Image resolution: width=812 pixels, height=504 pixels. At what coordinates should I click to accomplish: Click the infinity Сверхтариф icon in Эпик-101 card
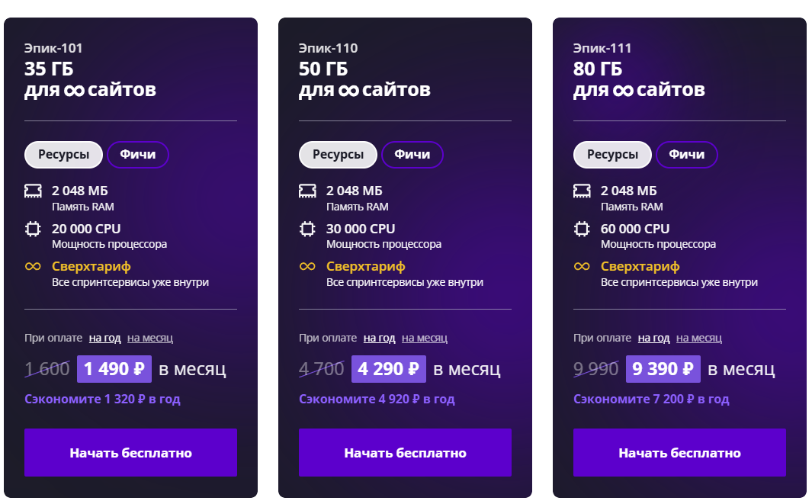(33, 267)
